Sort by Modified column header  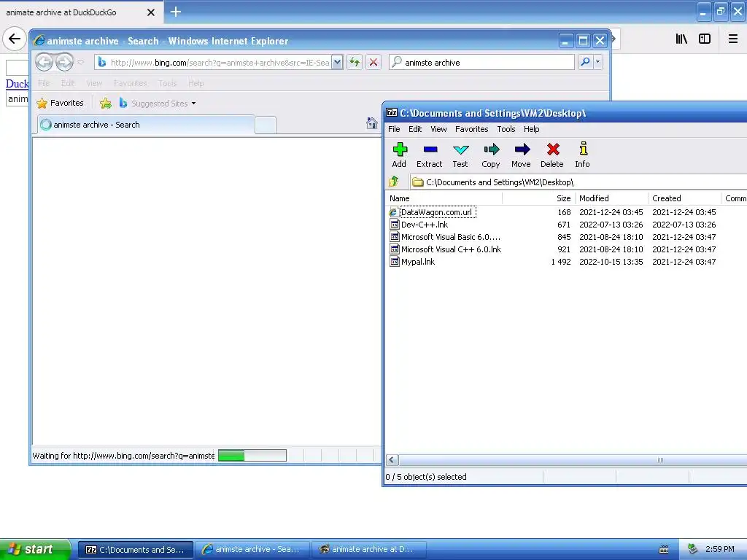click(611, 198)
